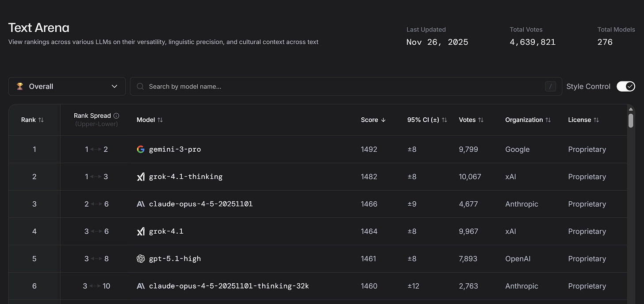644x304 pixels.
Task: Click the 2,763 votes cell
Action: tap(468, 286)
